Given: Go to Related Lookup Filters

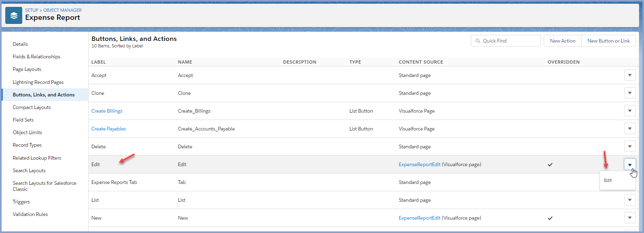Looking at the screenshot, I should click(37, 158).
